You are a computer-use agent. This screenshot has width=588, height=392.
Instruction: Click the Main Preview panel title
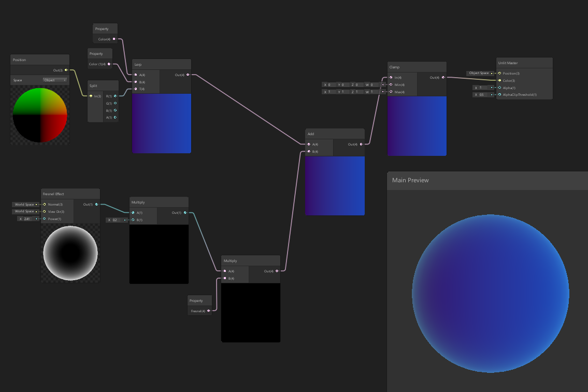point(410,180)
